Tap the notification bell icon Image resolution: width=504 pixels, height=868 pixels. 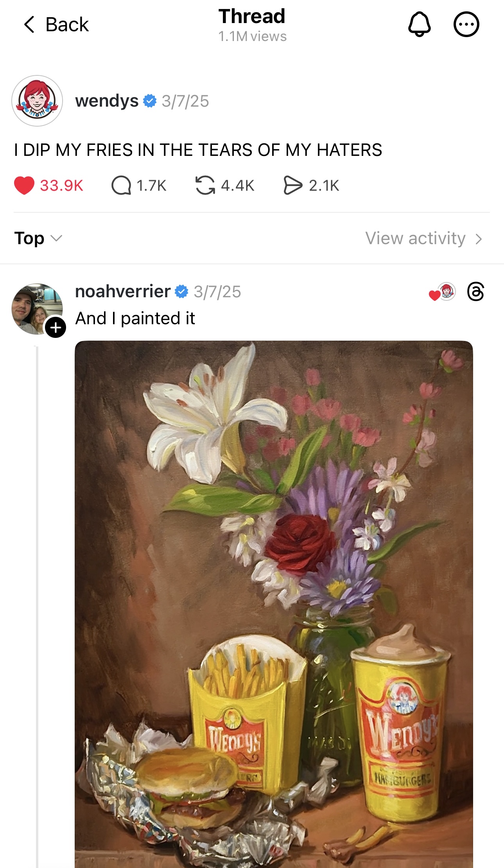tap(419, 24)
